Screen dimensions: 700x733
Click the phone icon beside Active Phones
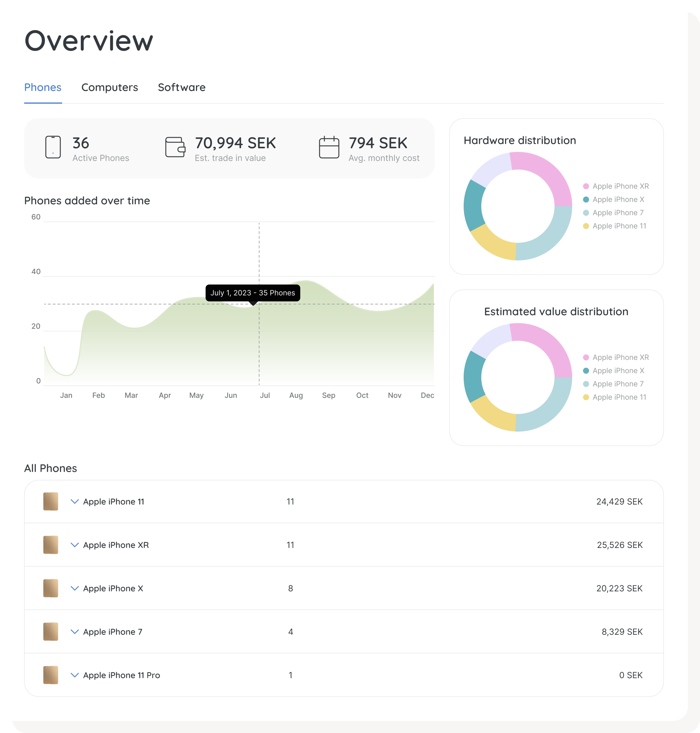53,147
